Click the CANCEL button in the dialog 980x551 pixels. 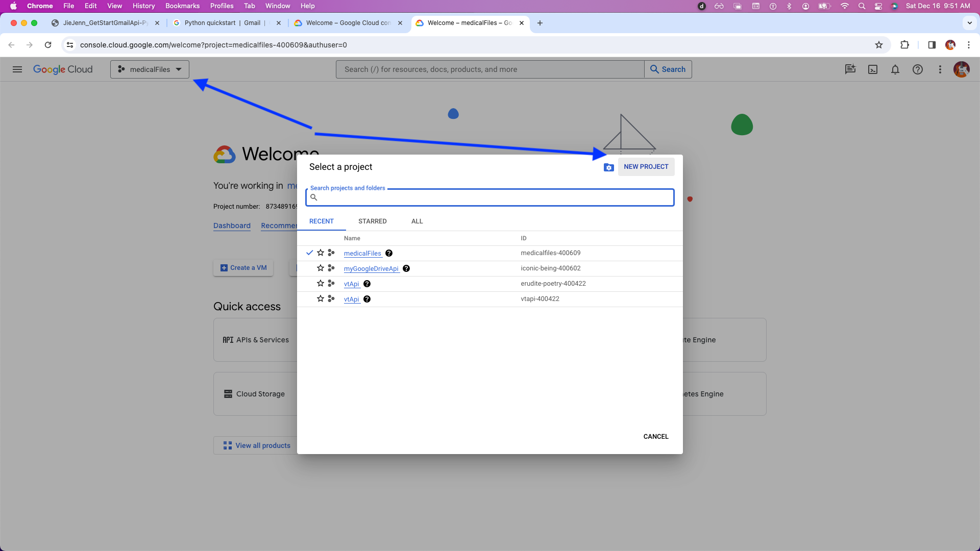656,437
